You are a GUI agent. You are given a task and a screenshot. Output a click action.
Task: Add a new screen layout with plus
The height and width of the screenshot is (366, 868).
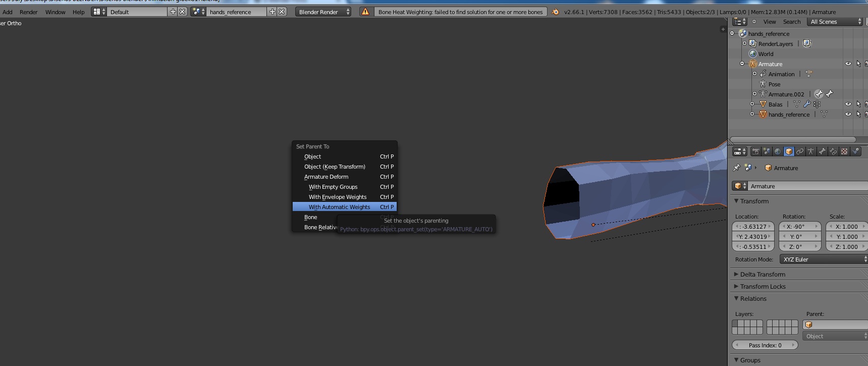(173, 12)
